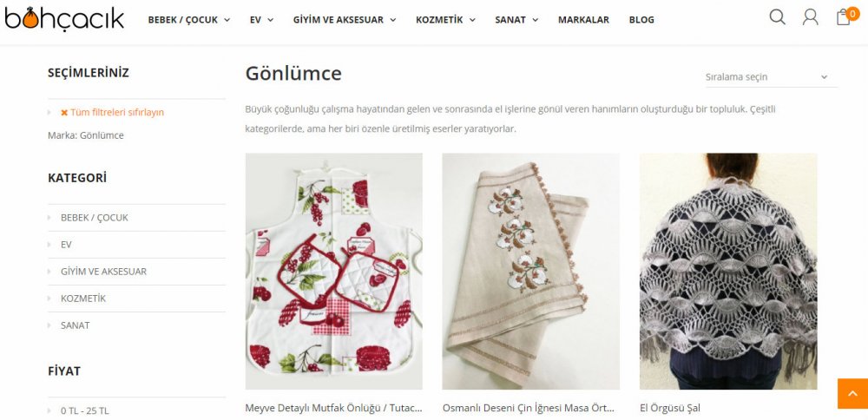
Task: Open the El Örgüsü Şal shawl image
Action: click(728, 271)
